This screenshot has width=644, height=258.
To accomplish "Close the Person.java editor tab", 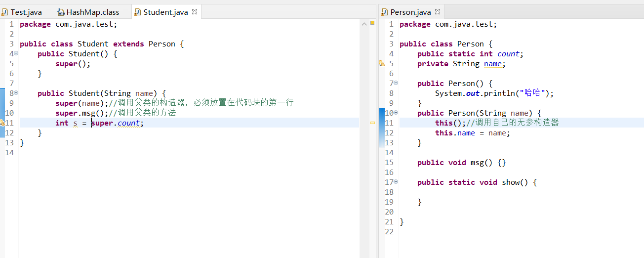I will 438,12.
